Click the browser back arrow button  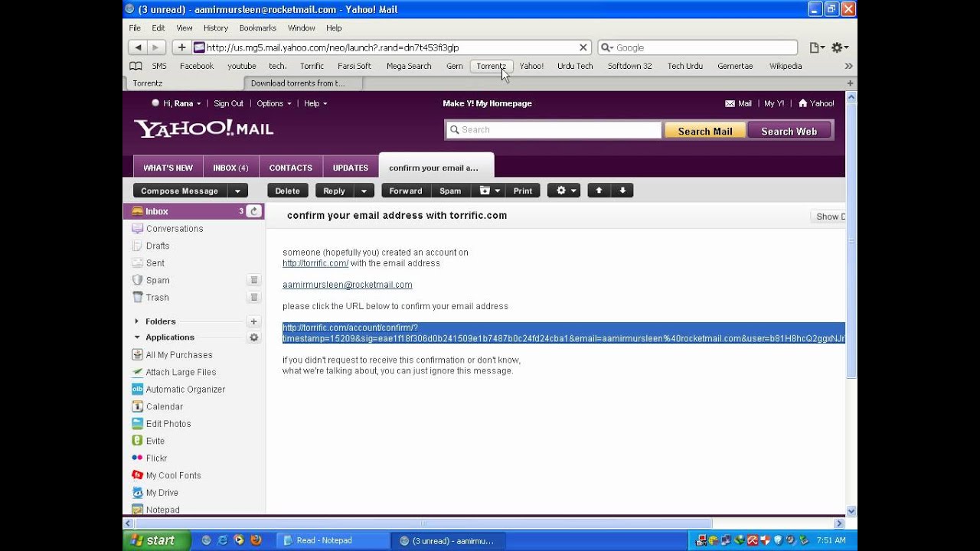tap(138, 47)
